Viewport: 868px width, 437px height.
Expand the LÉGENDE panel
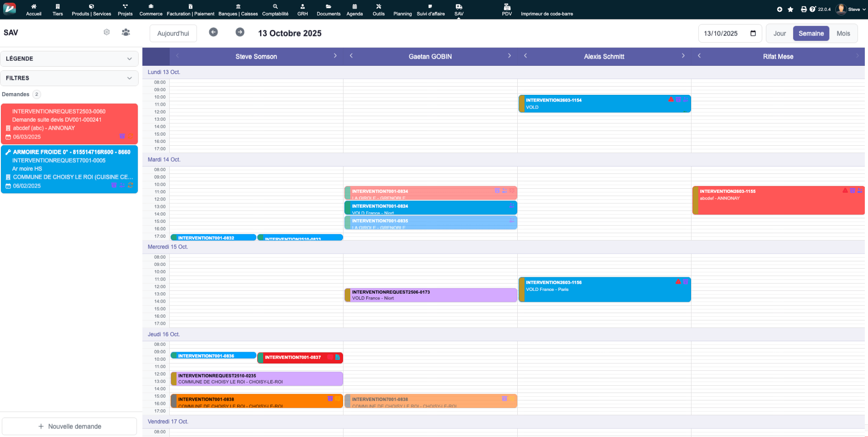69,59
